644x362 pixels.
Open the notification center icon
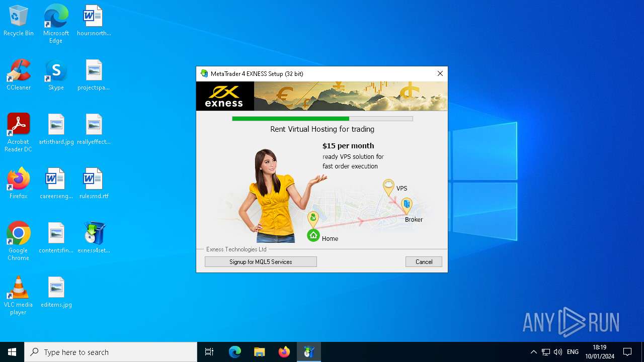click(627, 352)
